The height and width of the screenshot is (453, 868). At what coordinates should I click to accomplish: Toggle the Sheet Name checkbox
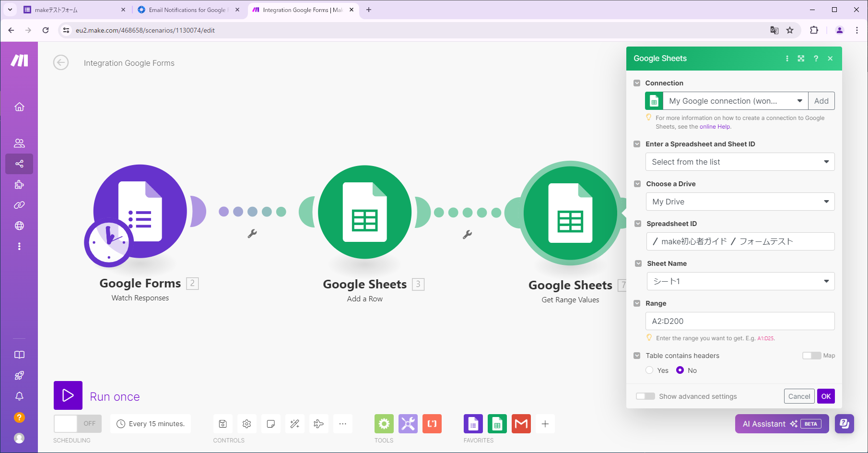[638, 263]
